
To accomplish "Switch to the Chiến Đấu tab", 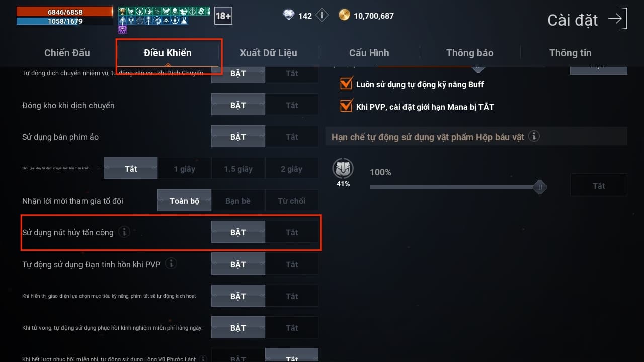I will [x=67, y=53].
